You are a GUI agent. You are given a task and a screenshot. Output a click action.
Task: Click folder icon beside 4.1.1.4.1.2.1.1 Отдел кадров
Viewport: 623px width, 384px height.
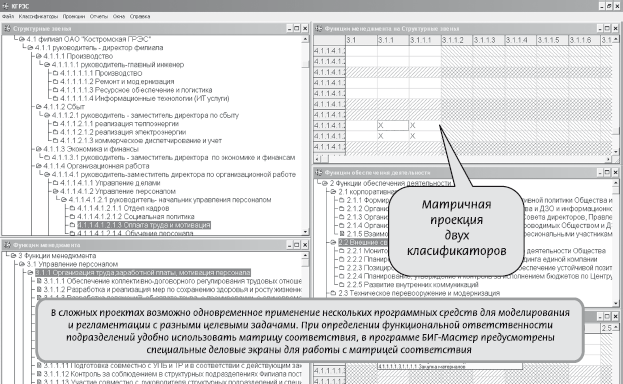(x=72, y=208)
